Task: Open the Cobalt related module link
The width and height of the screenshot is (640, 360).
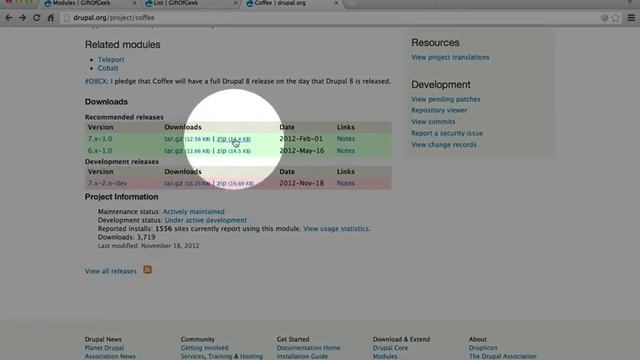Action: (108, 68)
